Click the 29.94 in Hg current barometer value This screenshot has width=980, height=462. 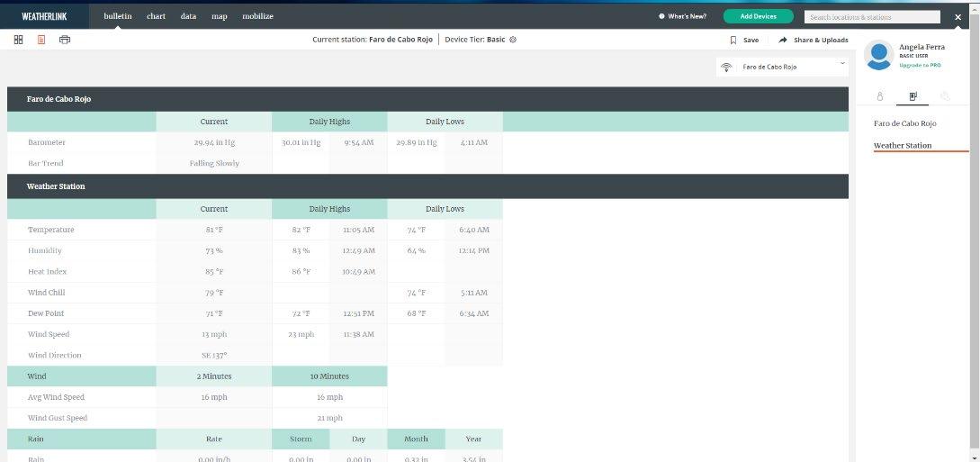pyautogui.click(x=214, y=142)
